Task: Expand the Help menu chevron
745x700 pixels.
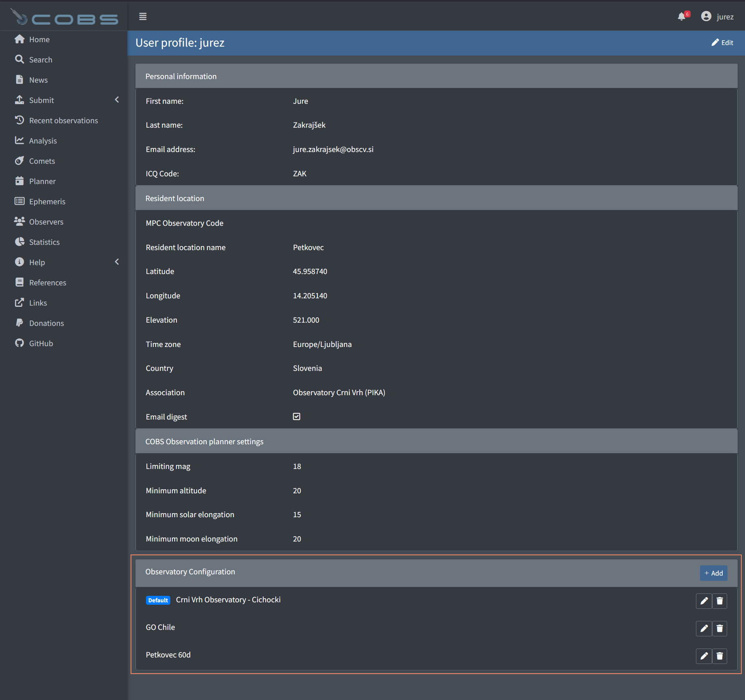Action: point(117,262)
